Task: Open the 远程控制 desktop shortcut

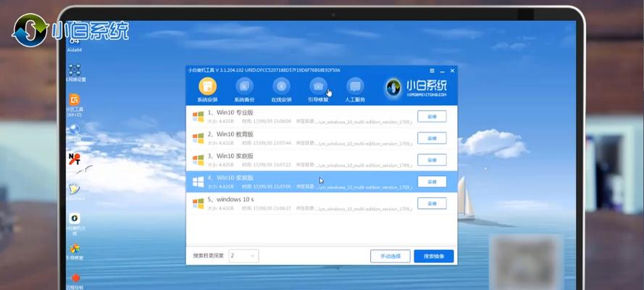Action: tap(75, 282)
